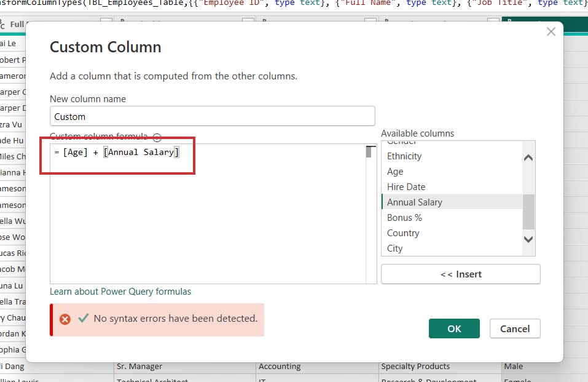This screenshot has width=588, height=382.
Task: Select Ethnicity in Available columns
Action: coord(452,156)
